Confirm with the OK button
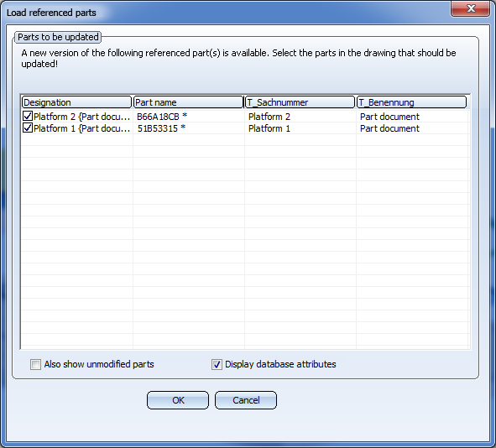496x448 pixels. click(178, 400)
